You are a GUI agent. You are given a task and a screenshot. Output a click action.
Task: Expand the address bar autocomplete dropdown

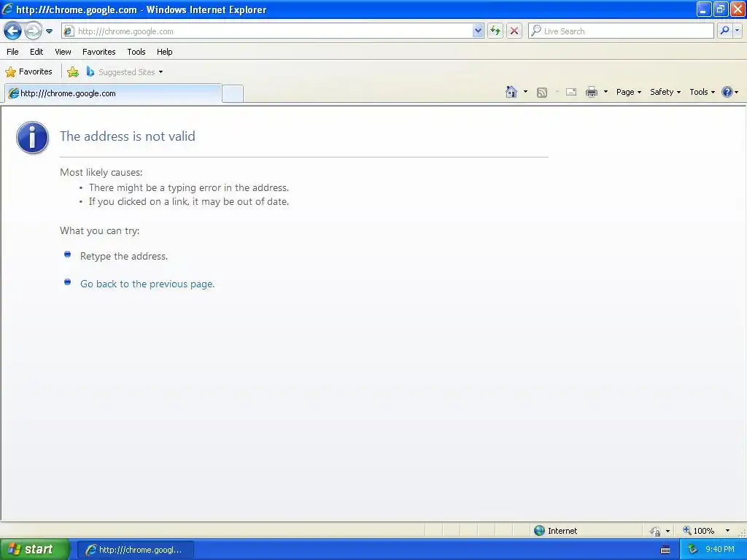coord(478,31)
